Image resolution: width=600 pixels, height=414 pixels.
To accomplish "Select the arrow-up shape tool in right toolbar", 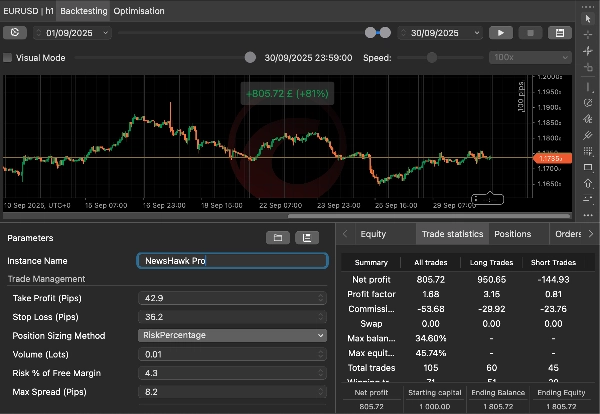I will pos(588,184).
